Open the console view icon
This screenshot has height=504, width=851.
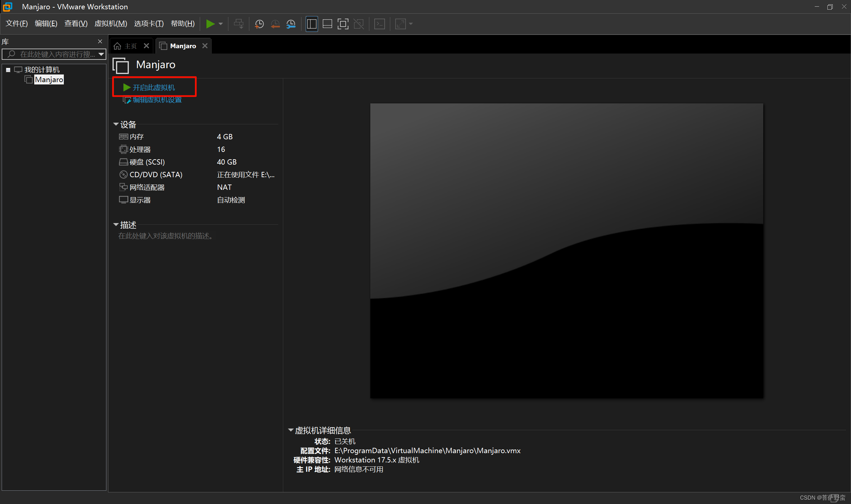click(379, 24)
